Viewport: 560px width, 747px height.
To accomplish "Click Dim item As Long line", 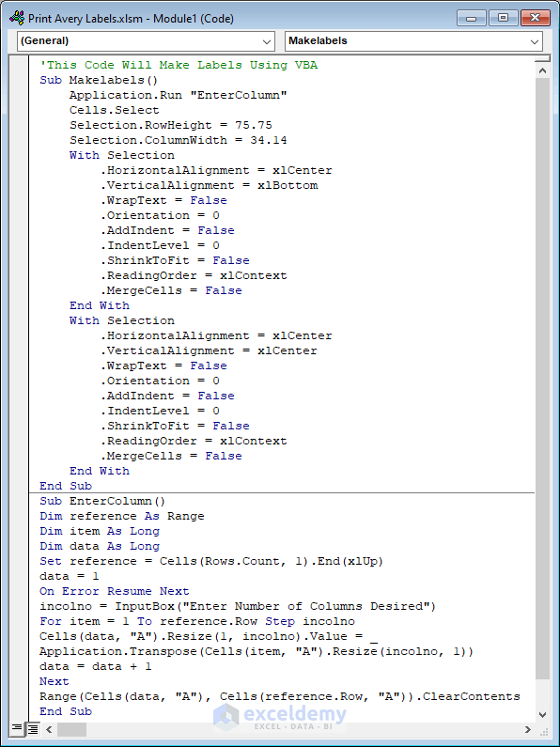I will coord(100,531).
